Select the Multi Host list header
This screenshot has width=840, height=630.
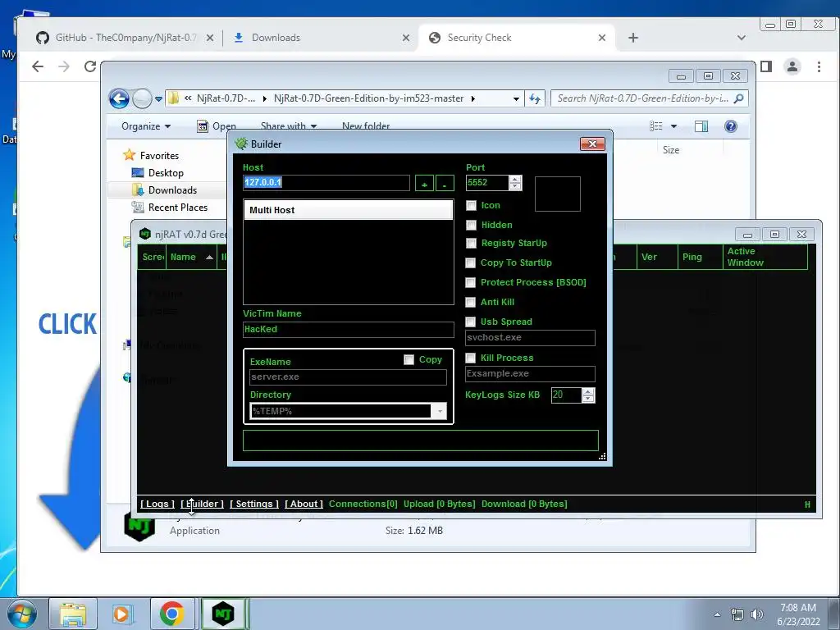click(x=348, y=210)
